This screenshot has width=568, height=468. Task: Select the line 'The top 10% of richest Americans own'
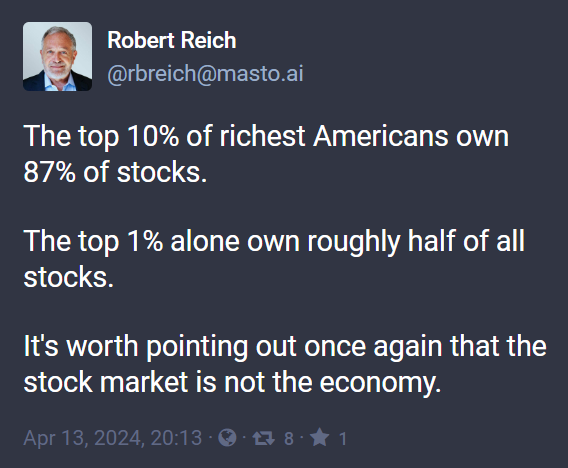coord(266,137)
